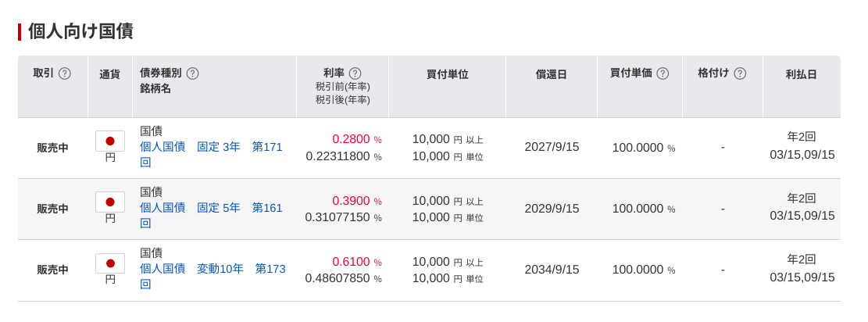
Task: Click the 利率 question mark icon
Action: (355, 73)
